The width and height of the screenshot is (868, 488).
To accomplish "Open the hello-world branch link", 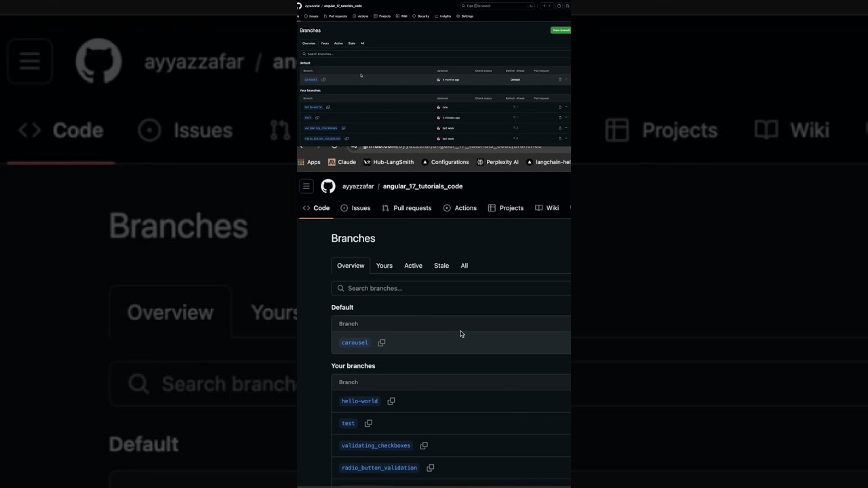I will pyautogui.click(x=359, y=401).
